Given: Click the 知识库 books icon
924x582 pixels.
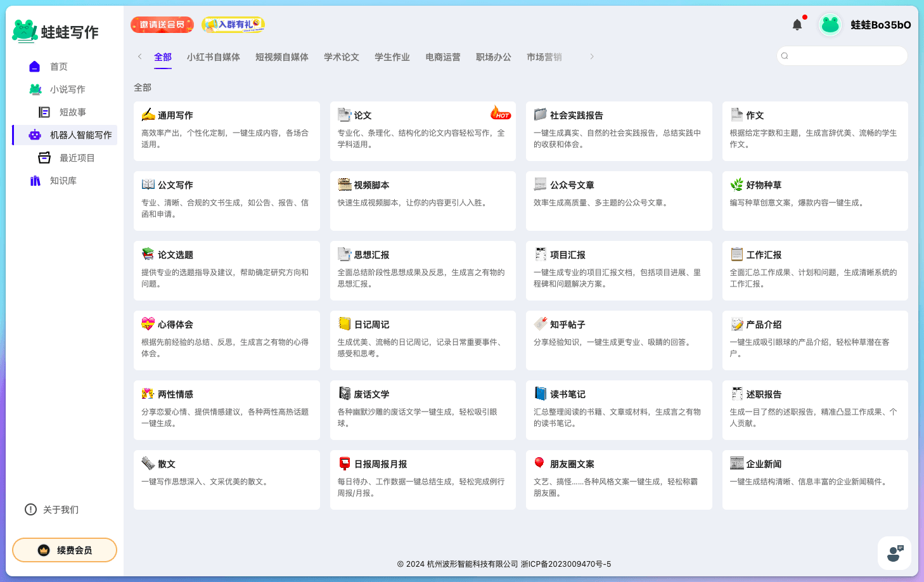Looking at the screenshot, I should pyautogui.click(x=35, y=181).
